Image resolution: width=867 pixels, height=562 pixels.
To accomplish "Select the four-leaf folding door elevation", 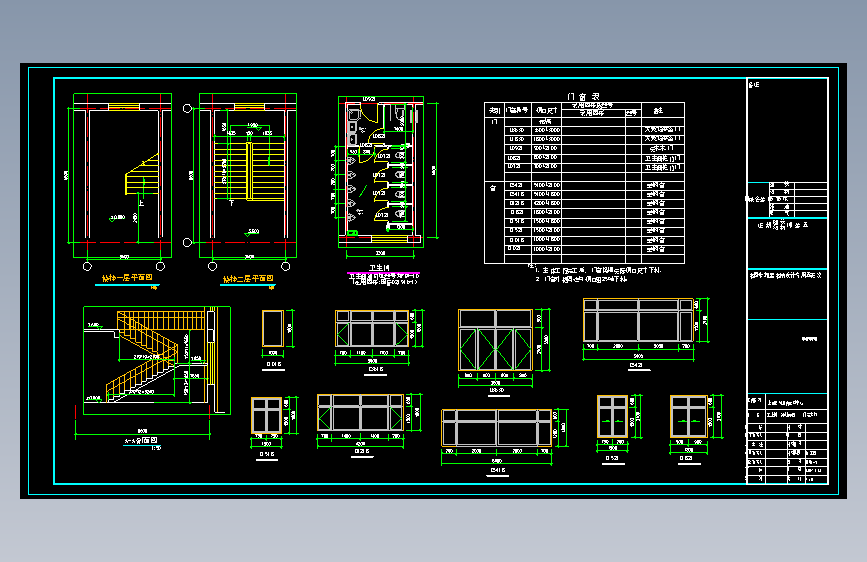I will click(495, 340).
